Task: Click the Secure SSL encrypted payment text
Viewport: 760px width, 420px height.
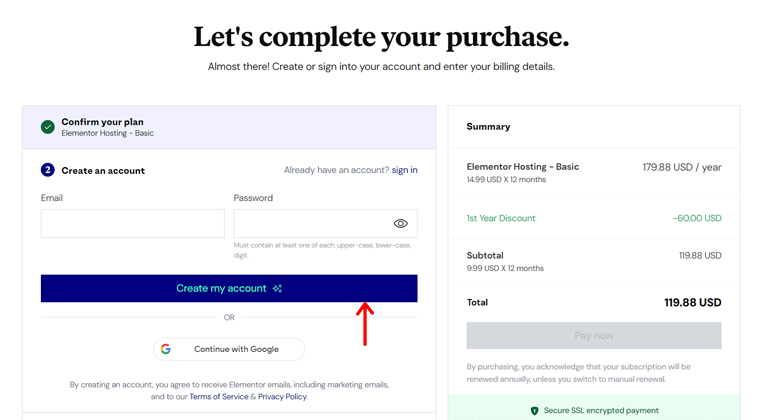Action: pyautogui.click(x=601, y=410)
